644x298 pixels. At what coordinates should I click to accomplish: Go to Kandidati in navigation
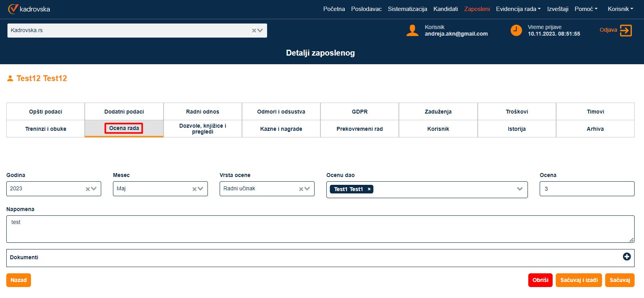click(x=446, y=9)
